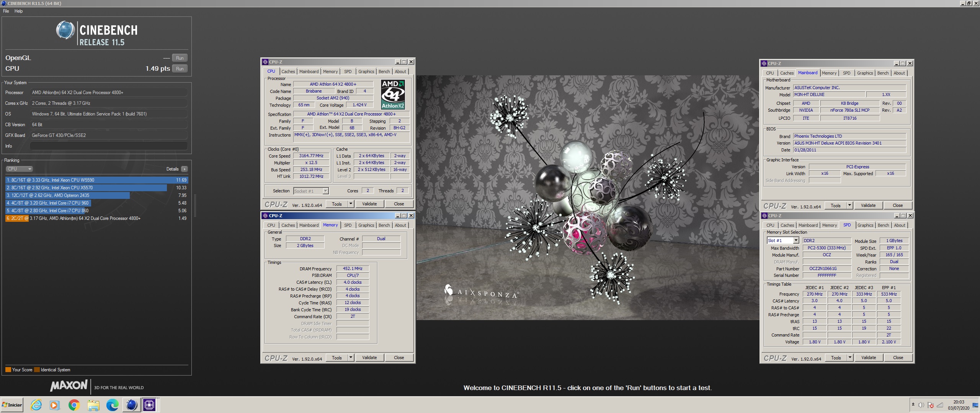Screen dimensions: 980x413
Task: Select ranking row Intel Core i7 CPU 960
Action: click(96, 203)
